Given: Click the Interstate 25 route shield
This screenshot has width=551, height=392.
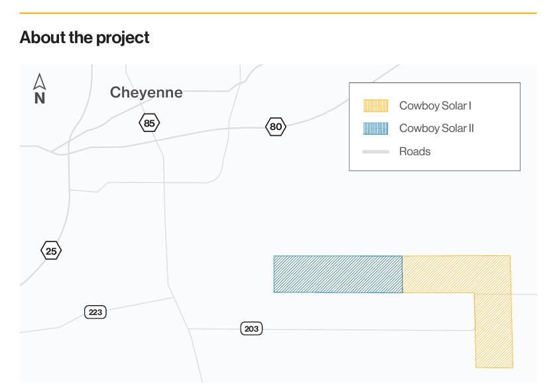Looking at the screenshot, I should pos(51,251).
